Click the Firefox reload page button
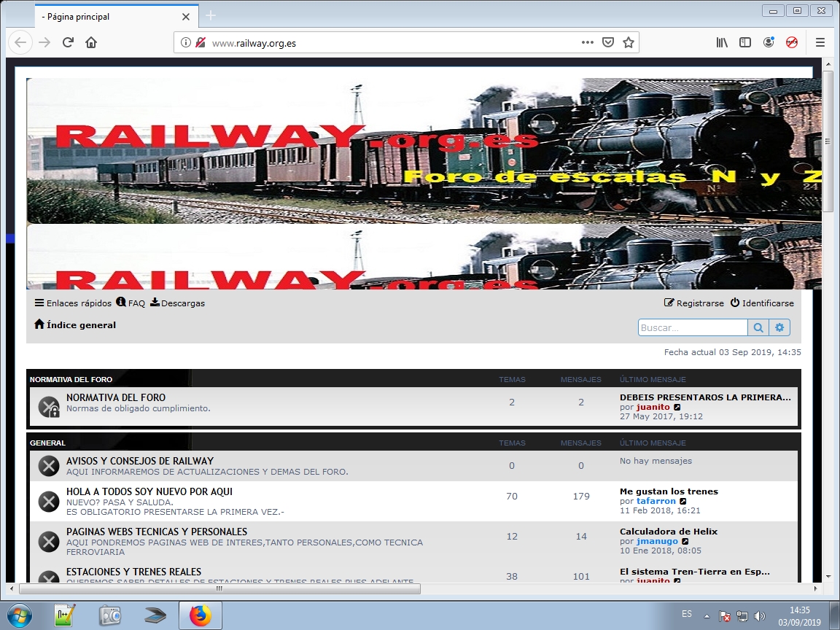Screen dimensions: 840x630 click(68, 42)
